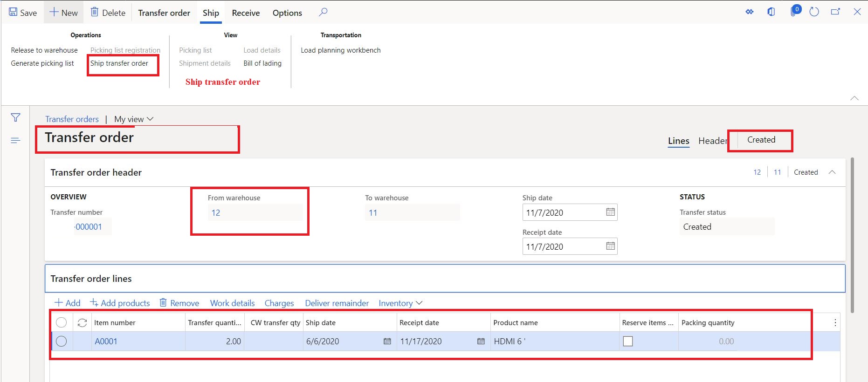Open item A0001 link
Viewport: 868px width, 382px height.
(x=106, y=341)
